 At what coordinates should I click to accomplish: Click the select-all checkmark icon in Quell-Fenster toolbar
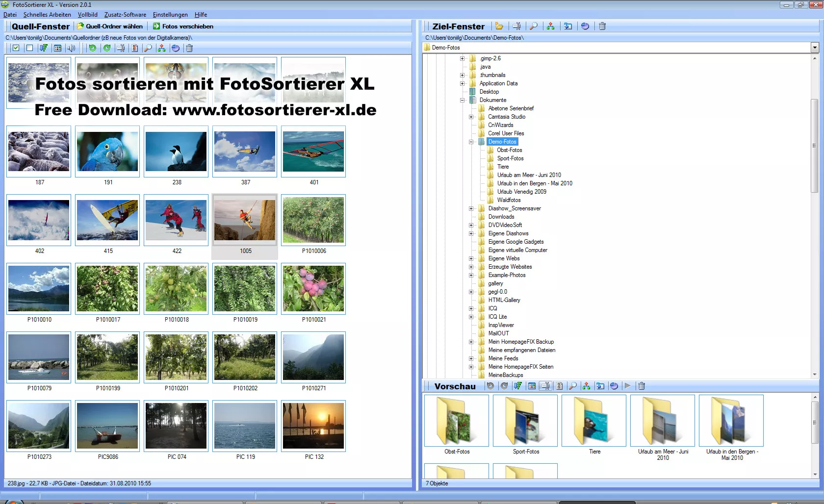click(16, 48)
